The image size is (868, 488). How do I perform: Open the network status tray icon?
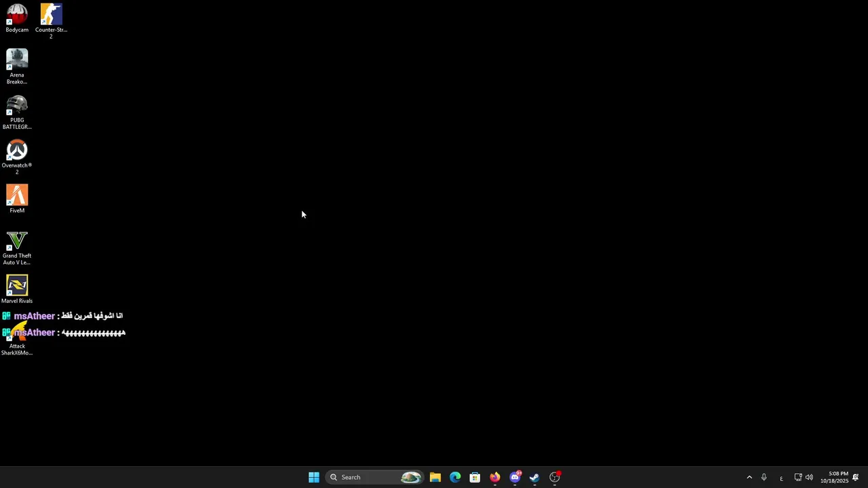point(798,477)
